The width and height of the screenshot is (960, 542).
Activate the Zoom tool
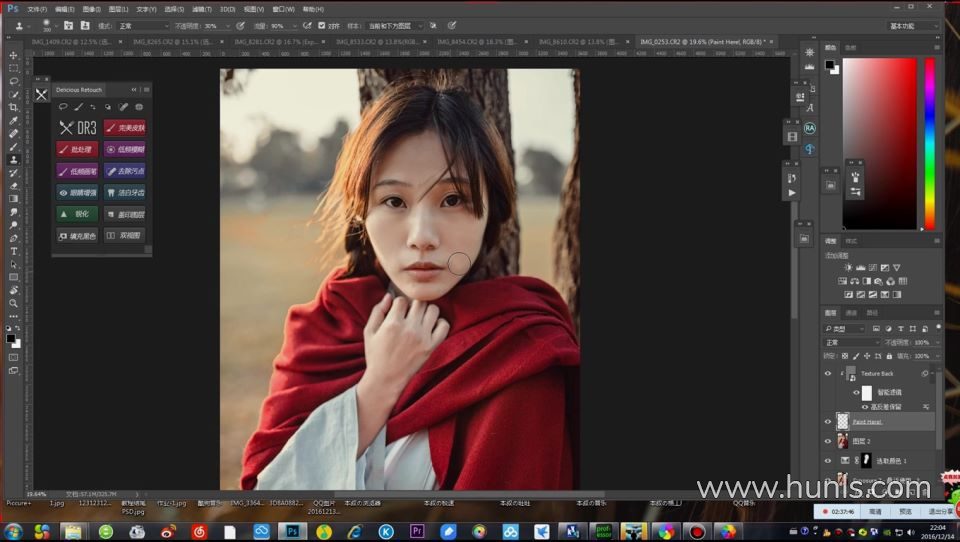tap(13, 303)
